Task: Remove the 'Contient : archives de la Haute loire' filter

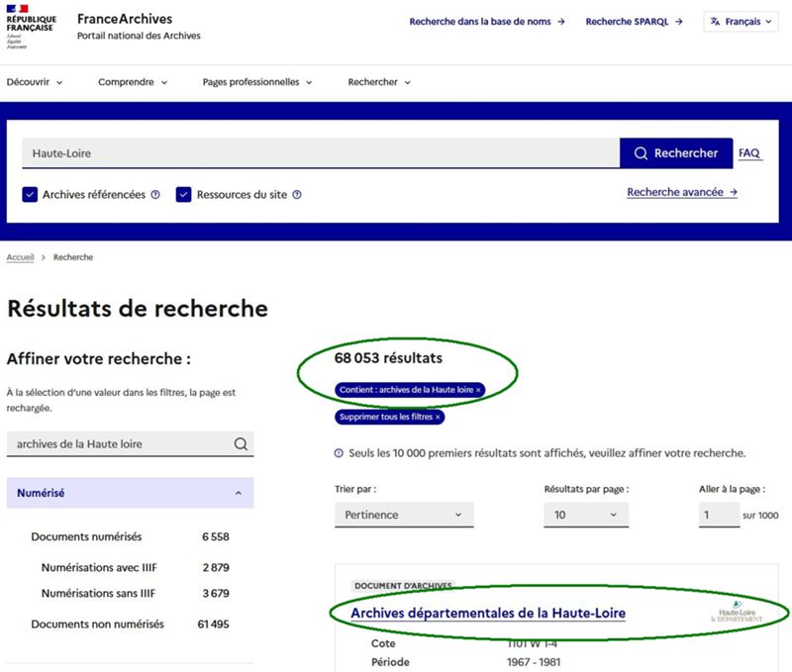Action: (410, 390)
